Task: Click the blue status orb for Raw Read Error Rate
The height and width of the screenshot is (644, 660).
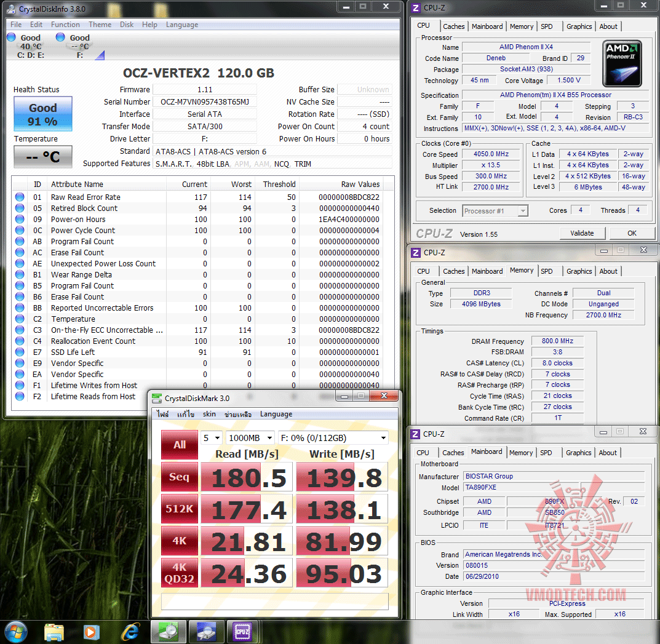Action: pos(20,197)
